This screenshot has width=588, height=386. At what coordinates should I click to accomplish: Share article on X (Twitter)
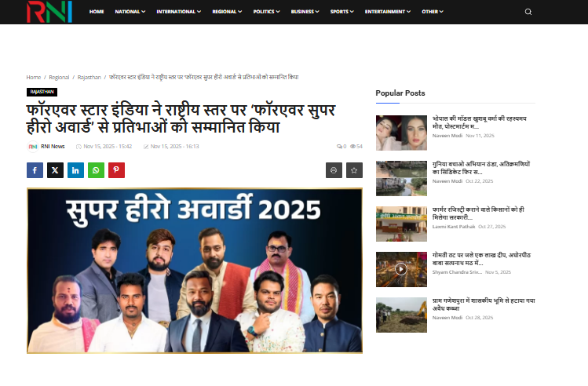click(x=55, y=170)
